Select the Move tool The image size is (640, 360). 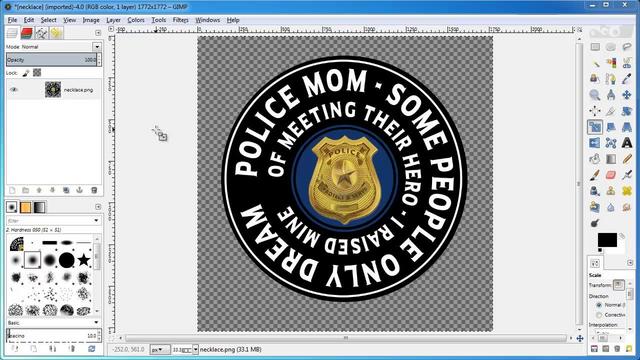coord(627,95)
